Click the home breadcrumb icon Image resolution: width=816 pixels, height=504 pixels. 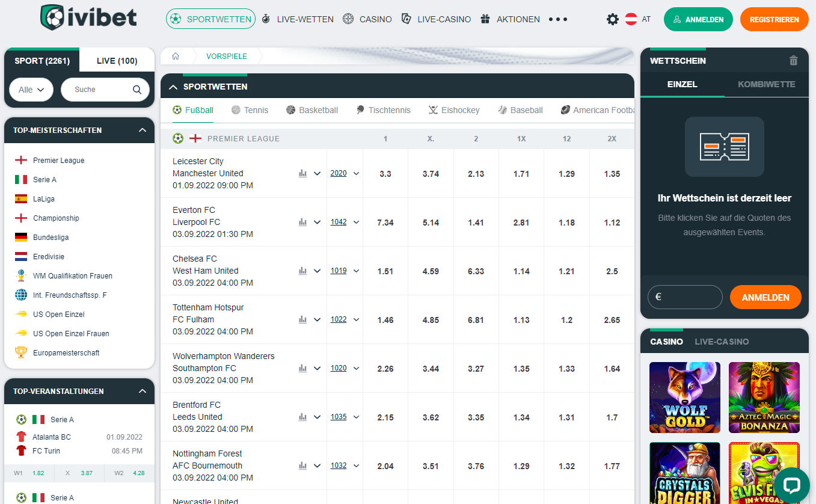[x=175, y=55]
